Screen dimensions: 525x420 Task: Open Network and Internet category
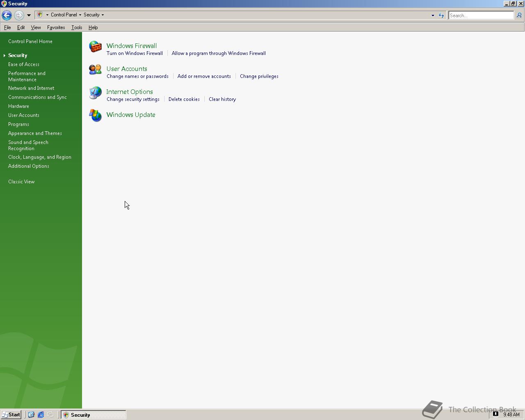point(31,88)
